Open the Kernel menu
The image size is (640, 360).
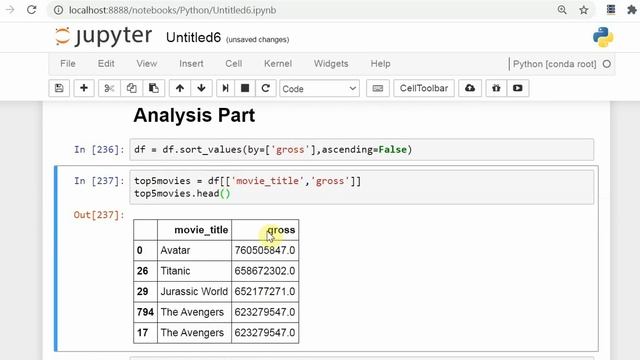(x=278, y=64)
